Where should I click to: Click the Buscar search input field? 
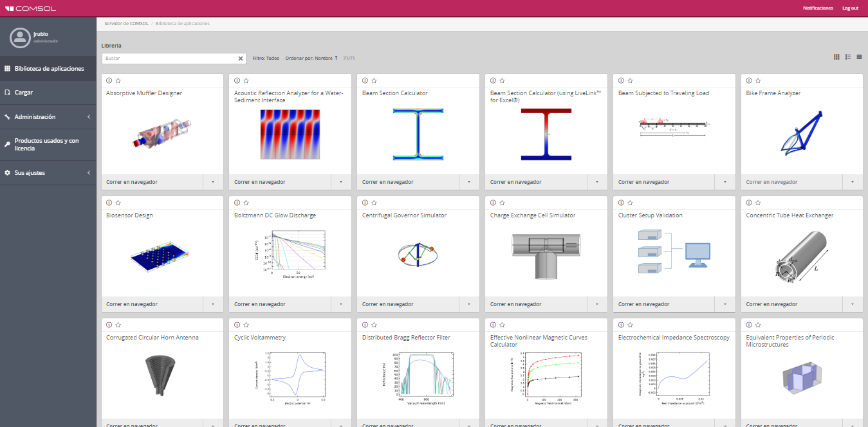(169, 58)
